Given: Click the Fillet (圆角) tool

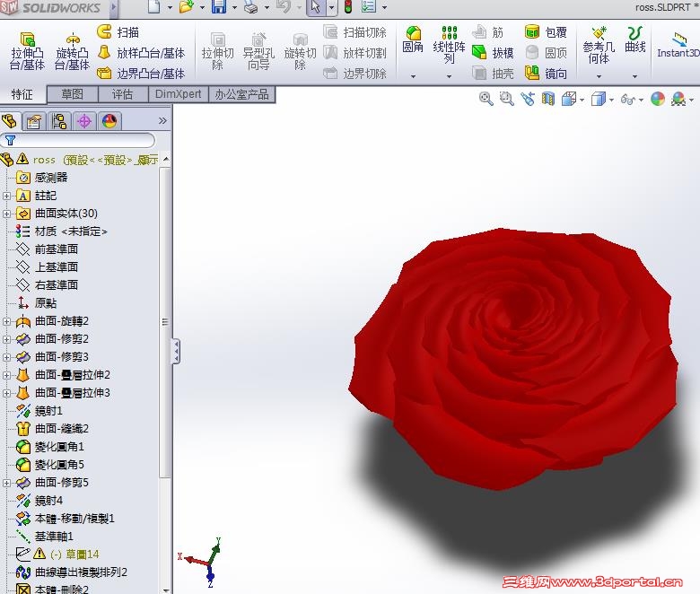Looking at the screenshot, I should pyautogui.click(x=413, y=39).
